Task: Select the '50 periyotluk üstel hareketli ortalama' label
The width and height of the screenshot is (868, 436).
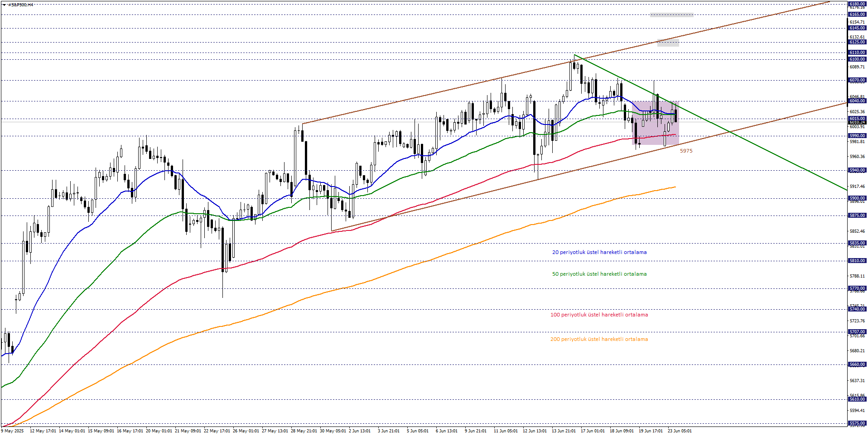Action: pos(599,274)
